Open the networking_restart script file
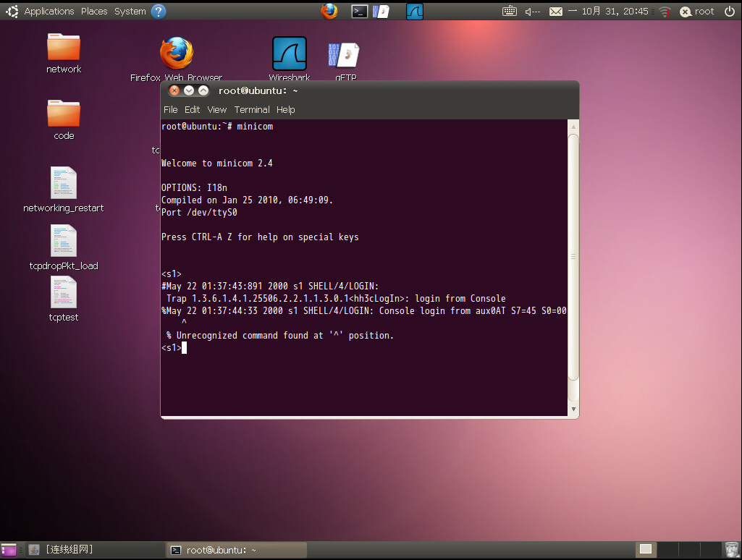Screen dimensions: 742x560 (x=64, y=183)
